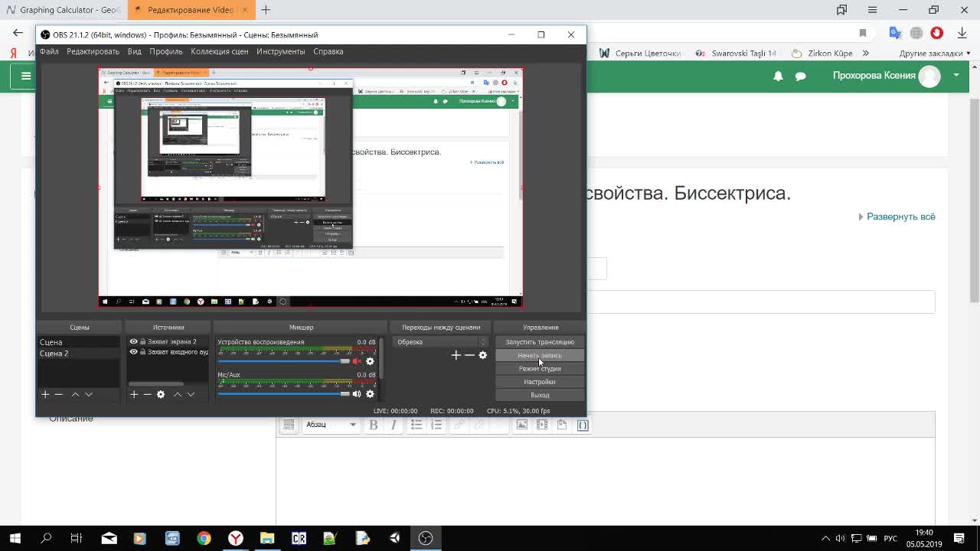The height and width of the screenshot is (551, 980).
Task: Open the Коллекция сцен menu
Action: (x=220, y=51)
